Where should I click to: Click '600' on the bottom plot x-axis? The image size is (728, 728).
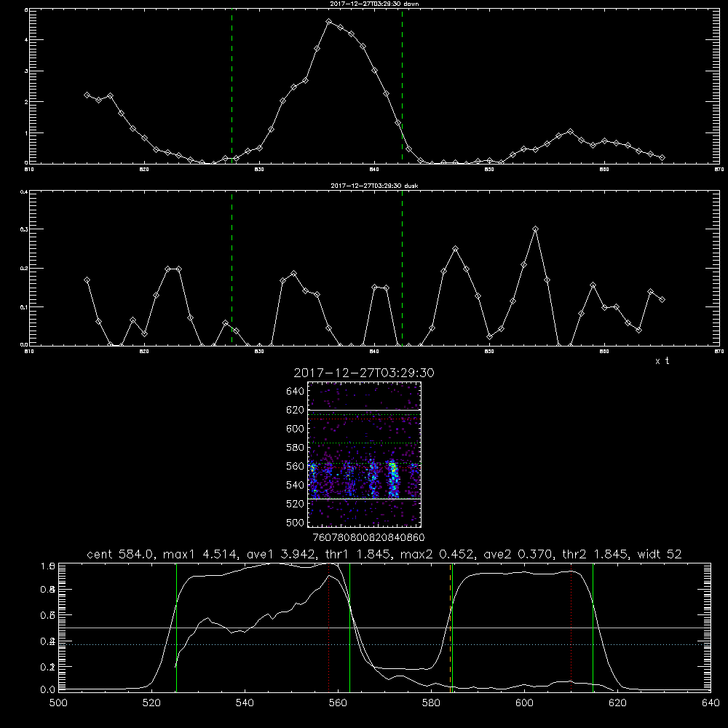pyautogui.click(x=525, y=703)
